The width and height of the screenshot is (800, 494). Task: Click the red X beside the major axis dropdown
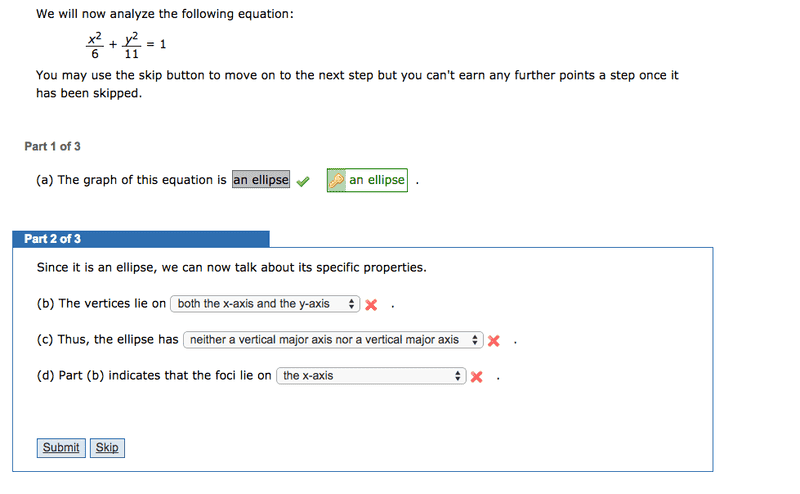tap(493, 341)
